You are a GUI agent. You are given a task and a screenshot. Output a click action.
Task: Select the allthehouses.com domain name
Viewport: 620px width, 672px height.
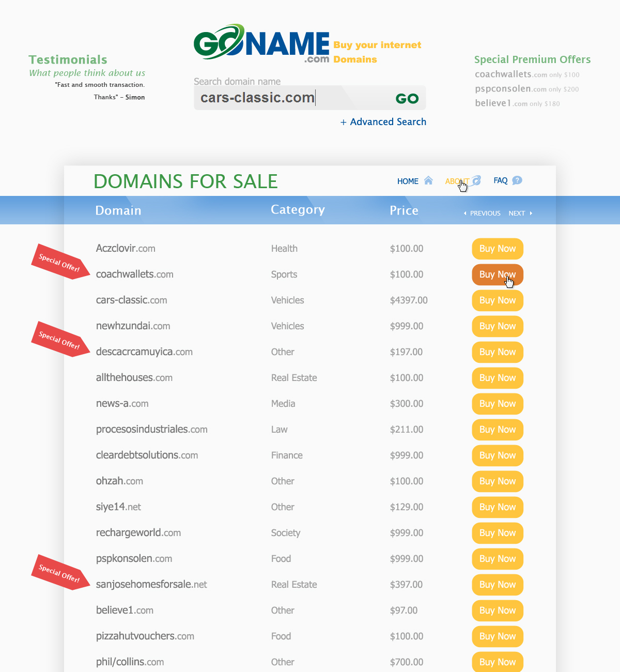134,378
